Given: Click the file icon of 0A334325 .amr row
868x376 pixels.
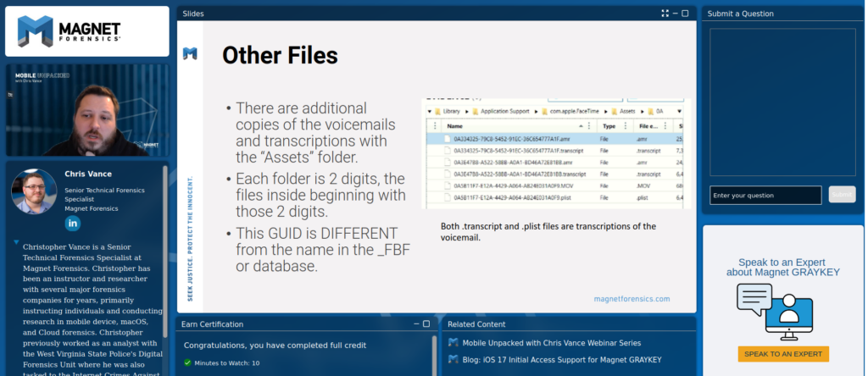Looking at the screenshot, I should point(448,139).
